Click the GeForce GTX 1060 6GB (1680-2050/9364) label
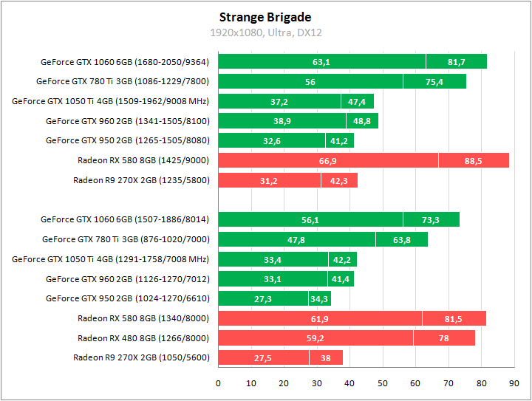This screenshot has height=401, width=532. click(x=126, y=62)
